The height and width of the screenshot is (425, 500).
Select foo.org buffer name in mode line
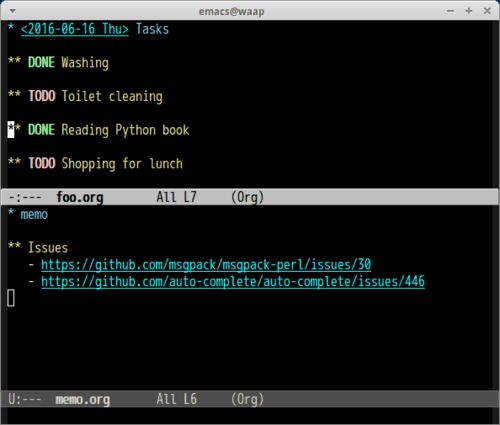coord(80,197)
